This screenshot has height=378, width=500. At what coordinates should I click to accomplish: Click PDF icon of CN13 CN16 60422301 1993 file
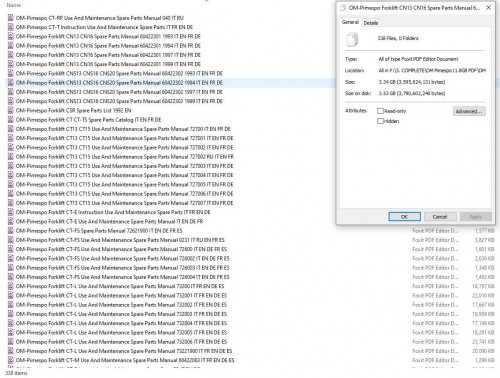tap(11, 36)
